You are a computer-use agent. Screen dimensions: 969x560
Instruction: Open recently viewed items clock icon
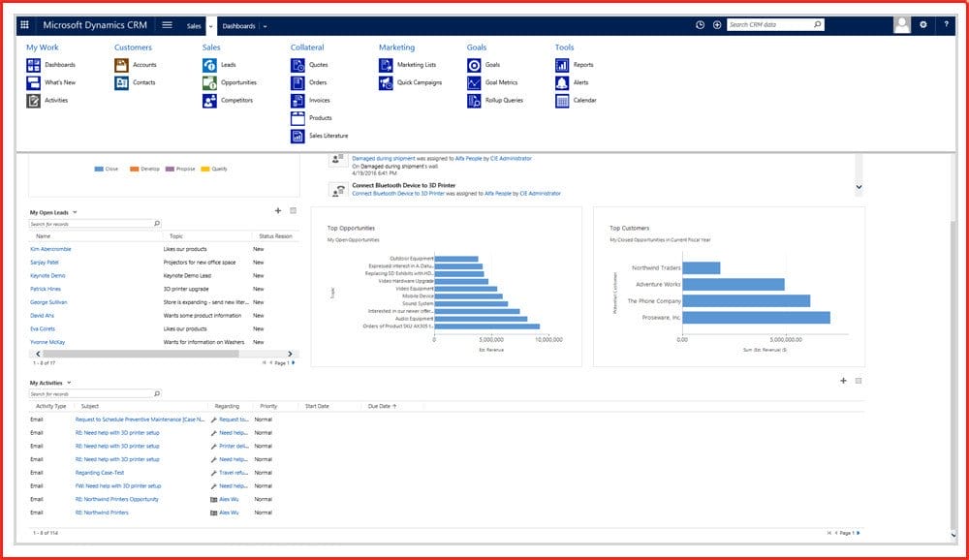700,25
